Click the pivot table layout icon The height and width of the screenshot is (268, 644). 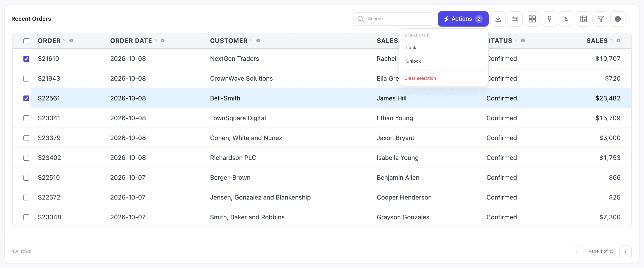click(x=583, y=19)
